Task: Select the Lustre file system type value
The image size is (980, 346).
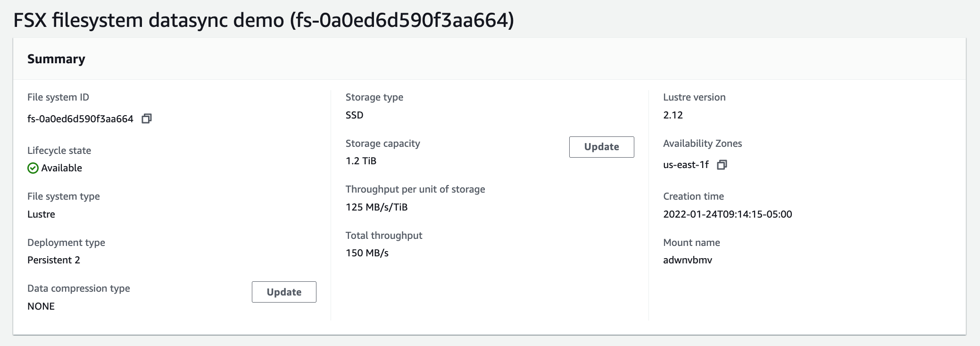Action: pos(41,214)
